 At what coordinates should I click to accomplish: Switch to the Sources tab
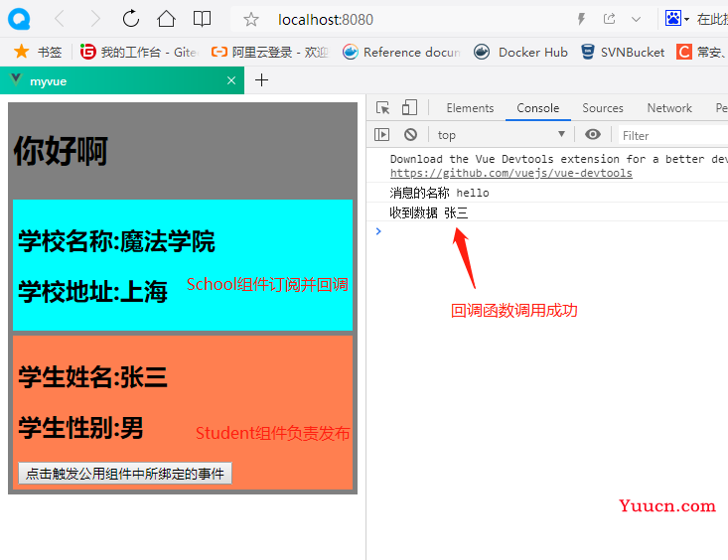click(x=603, y=107)
